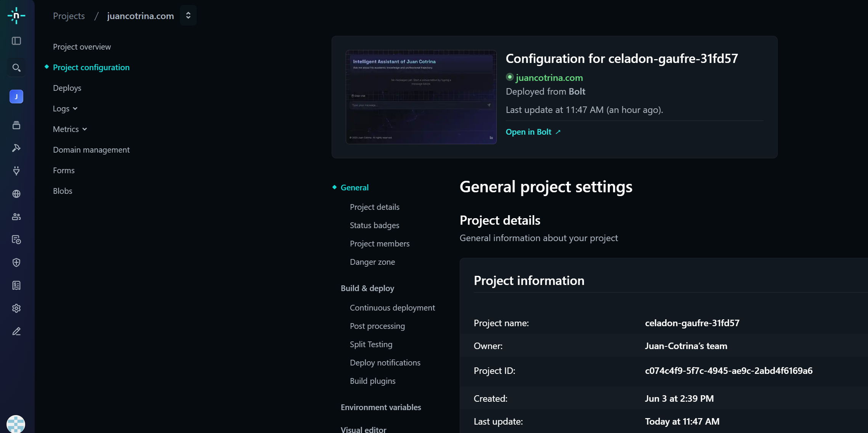This screenshot has width=868, height=433.
Task: Open the shield security icon
Action: tap(16, 262)
